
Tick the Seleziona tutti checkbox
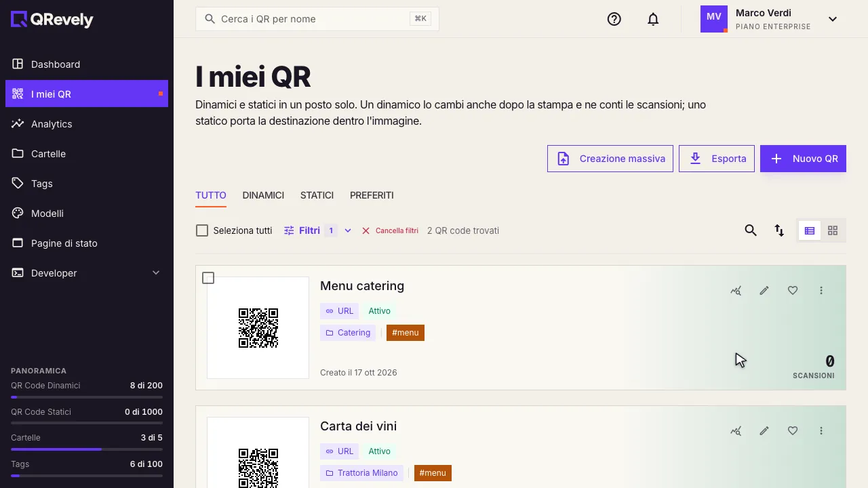tap(202, 230)
